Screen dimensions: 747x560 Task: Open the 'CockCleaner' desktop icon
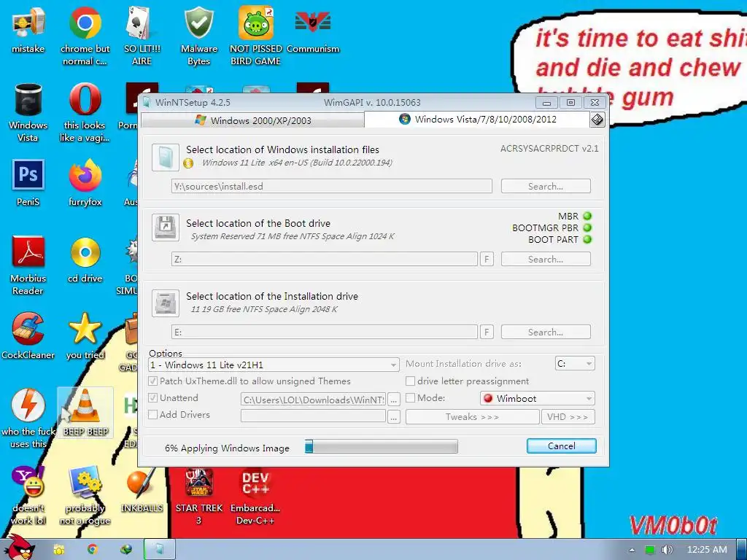tap(28, 336)
